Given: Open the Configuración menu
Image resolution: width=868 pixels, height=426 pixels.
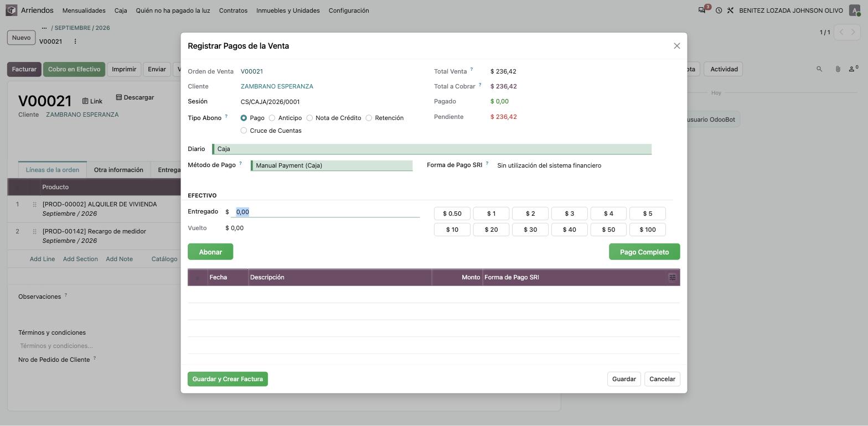Looking at the screenshot, I should [349, 11].
